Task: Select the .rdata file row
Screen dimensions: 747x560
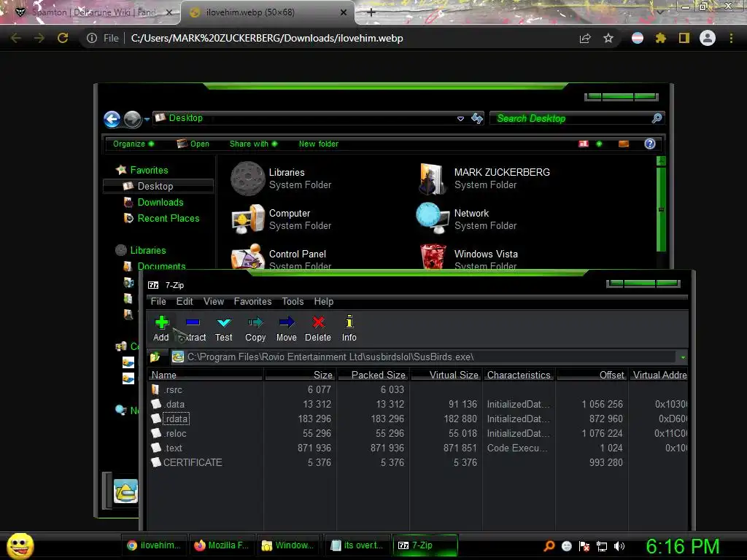Action: click(418, 419)
